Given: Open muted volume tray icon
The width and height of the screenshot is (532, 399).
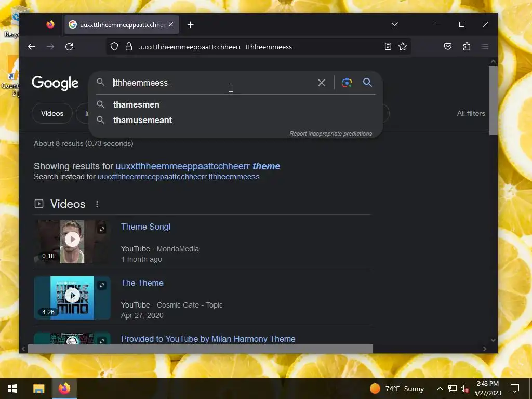Looking at the screenshot, I should click(x=465, y=389).
